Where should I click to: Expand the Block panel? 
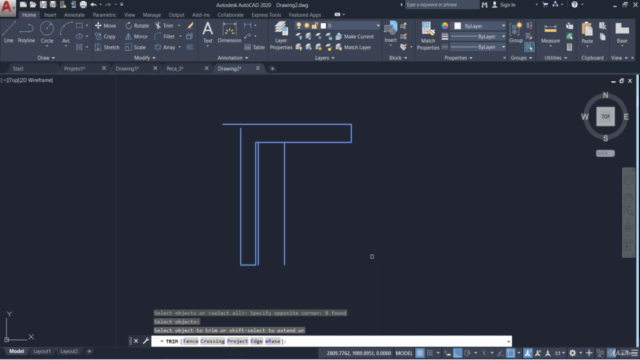[398, 58]
